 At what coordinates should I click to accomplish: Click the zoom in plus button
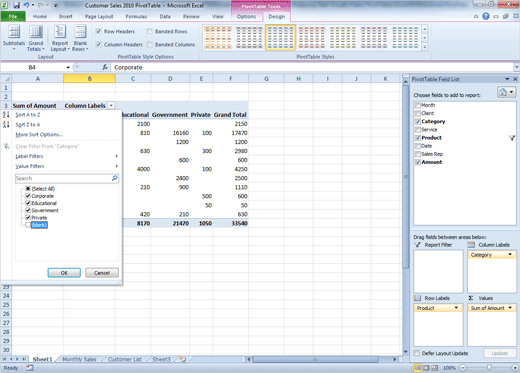pyautogui.click(x=515, y=368)
